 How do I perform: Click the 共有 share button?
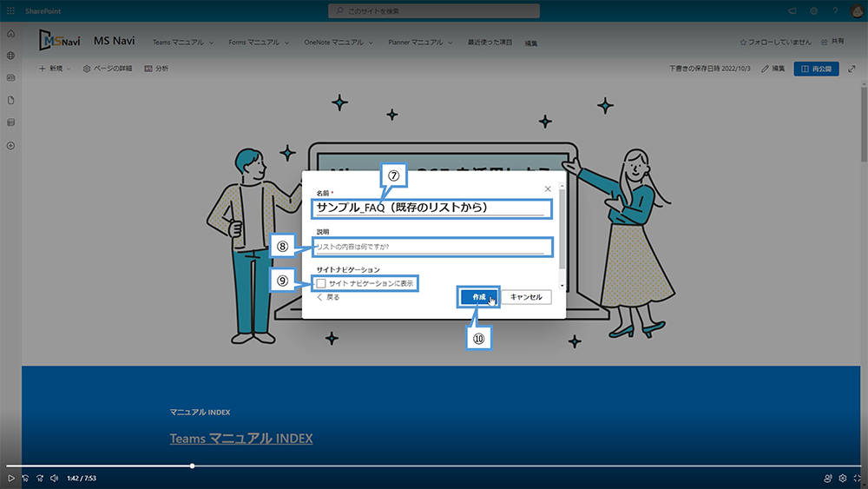click(832, 42)
